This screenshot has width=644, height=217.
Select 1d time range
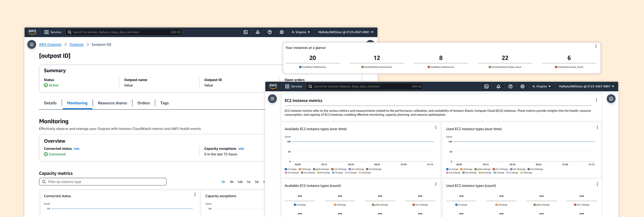tap(248, 182)
